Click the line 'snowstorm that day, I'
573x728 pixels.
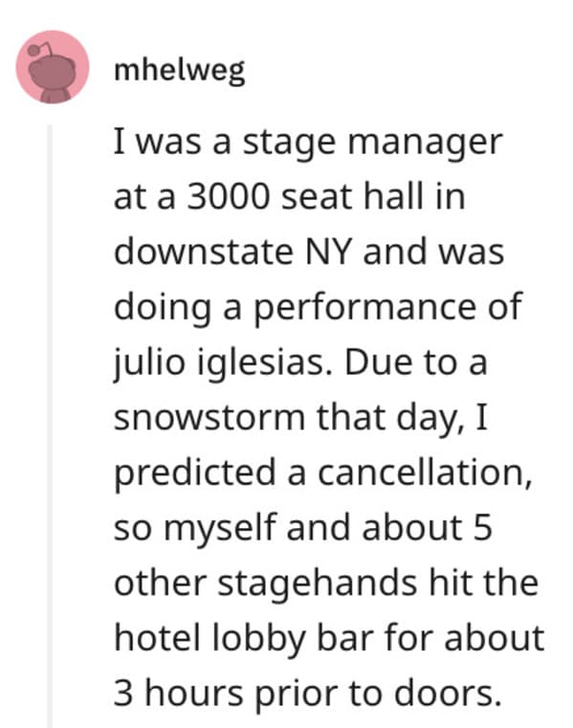pos(300,417)
